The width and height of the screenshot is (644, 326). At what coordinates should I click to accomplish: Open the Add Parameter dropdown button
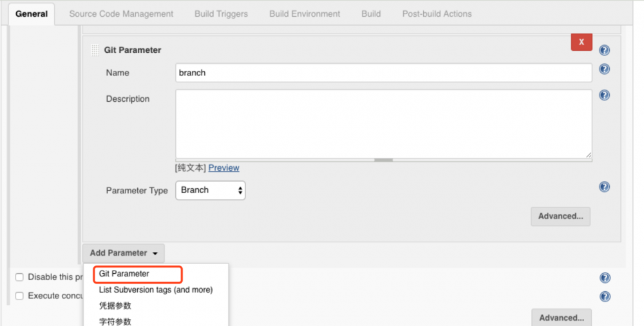[x=124, y=253]
